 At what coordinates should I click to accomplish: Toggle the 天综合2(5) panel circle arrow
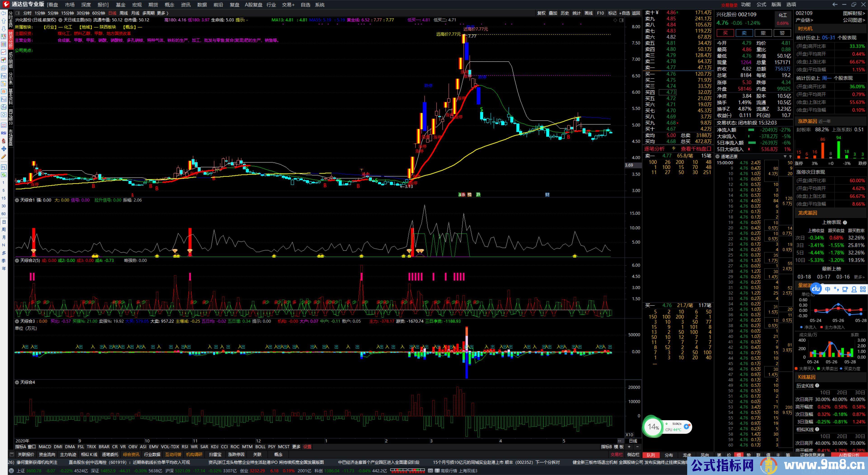coord(17,261)
